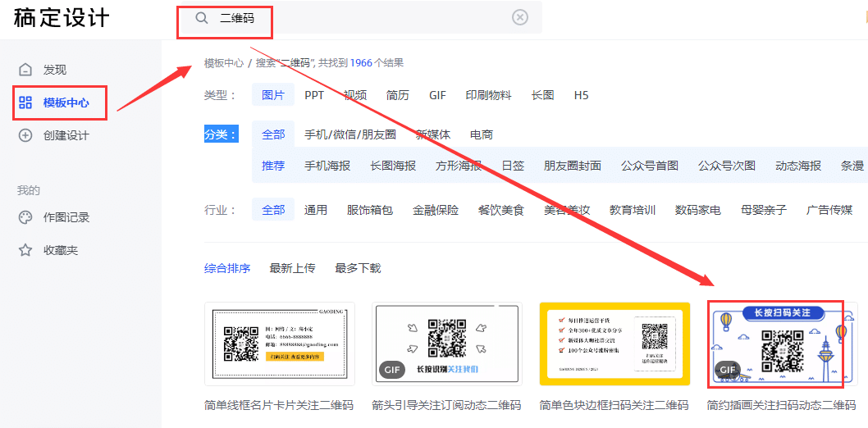
Task: Open 创建设计 in the sidebar
Action: [x=66, y=135]
